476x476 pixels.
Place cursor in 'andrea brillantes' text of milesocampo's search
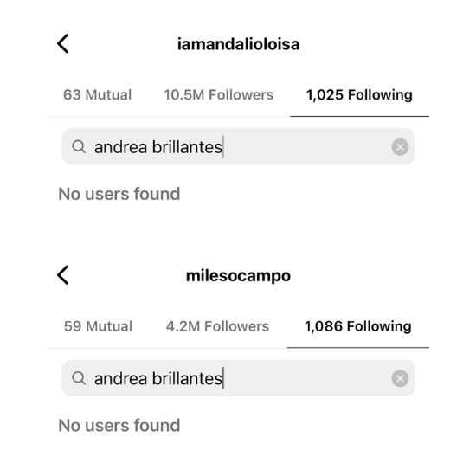(x=158, y=379)
